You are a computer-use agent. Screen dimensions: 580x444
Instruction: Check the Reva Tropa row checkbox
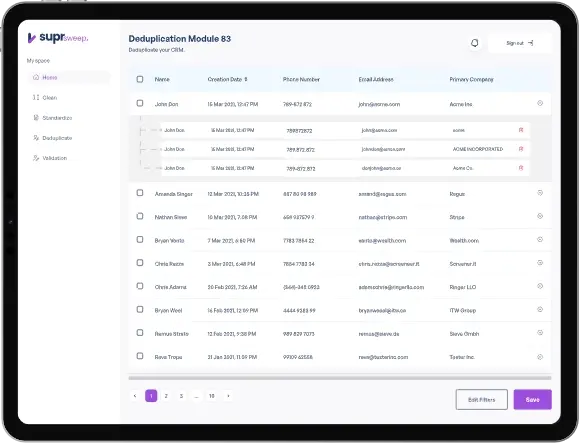(140, 356)
